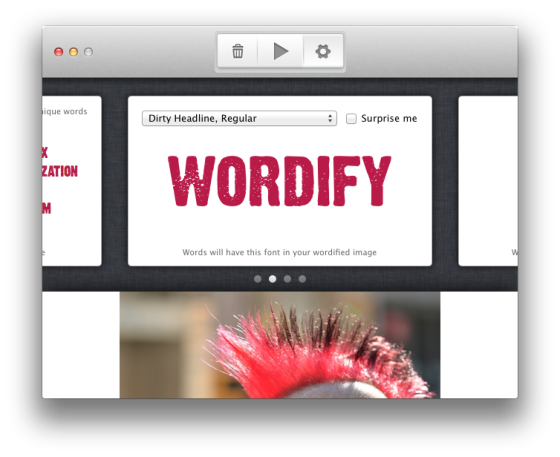Enable the Surprise me checkbox
560x457 pixels.
click(x=351, y=118)
